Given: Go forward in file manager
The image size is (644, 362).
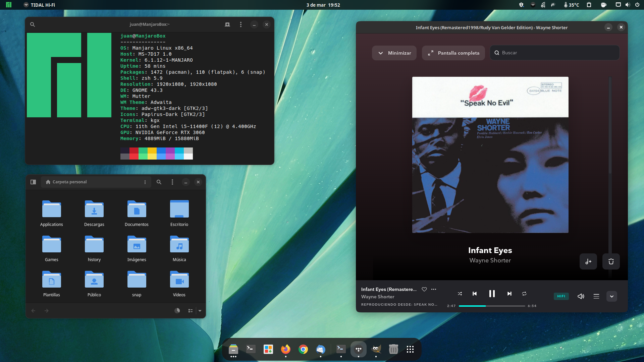Looking at the screenshot, I should 47,311.
